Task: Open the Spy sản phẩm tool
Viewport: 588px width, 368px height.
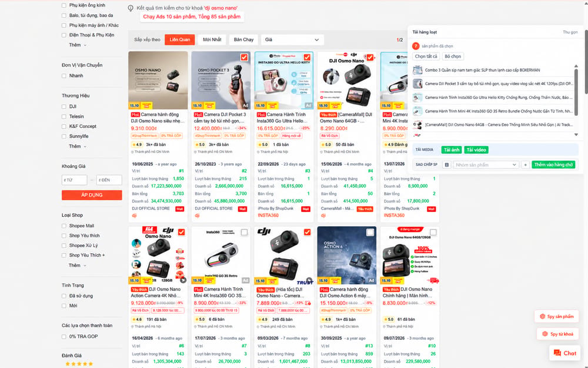Action: pyautogui.click(x=556, y=317)
